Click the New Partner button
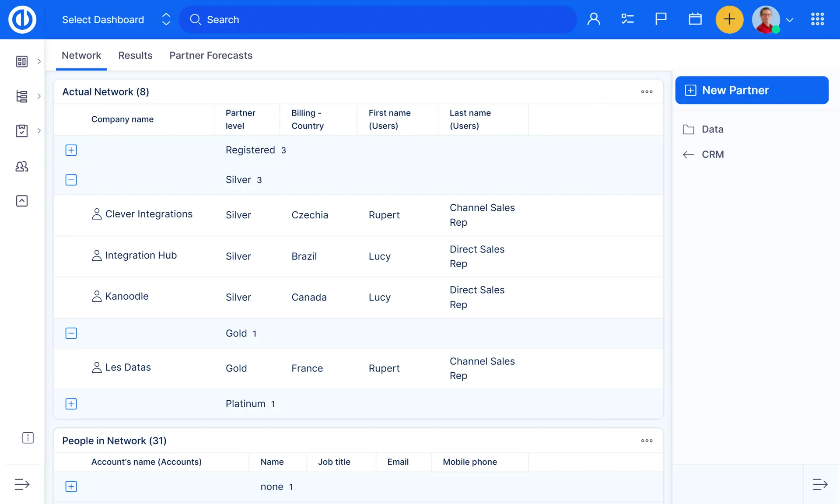The width and height of the screenshot is (840, 504). 752,90
